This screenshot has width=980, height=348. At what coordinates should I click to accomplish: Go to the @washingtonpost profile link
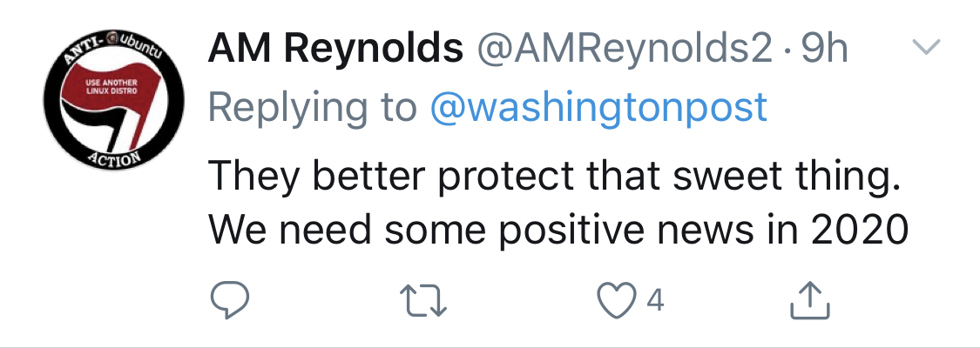pos(599,108)
